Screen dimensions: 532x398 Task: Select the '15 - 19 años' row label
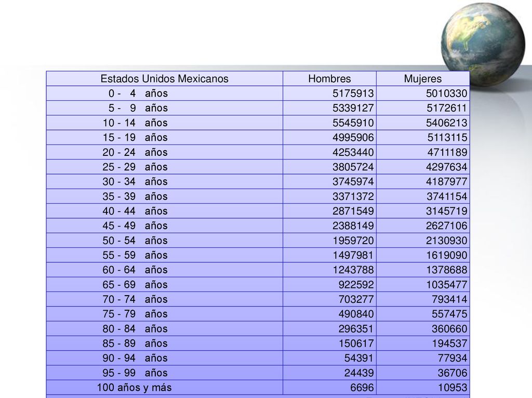pyautogui.click(x=135, y=137)
